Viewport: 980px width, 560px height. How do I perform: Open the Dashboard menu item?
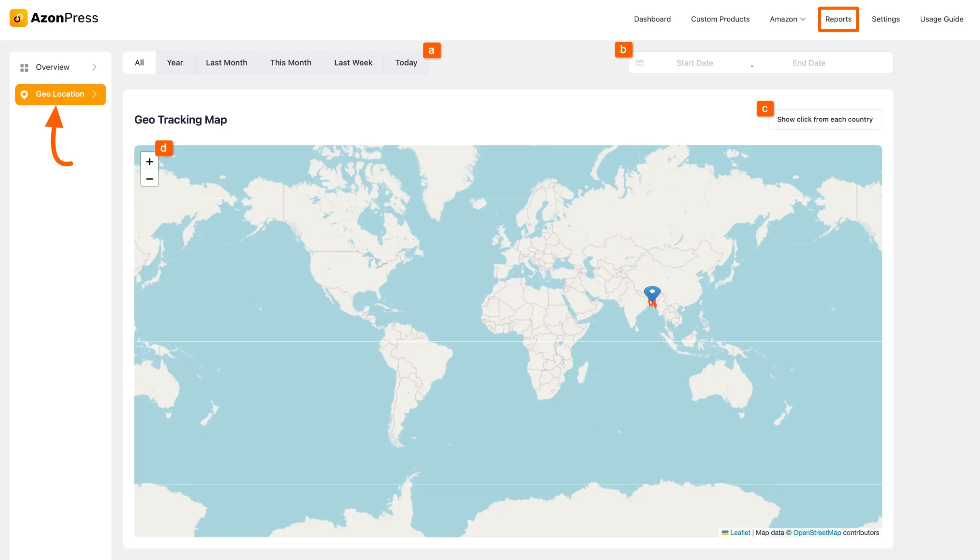(652, 19)
